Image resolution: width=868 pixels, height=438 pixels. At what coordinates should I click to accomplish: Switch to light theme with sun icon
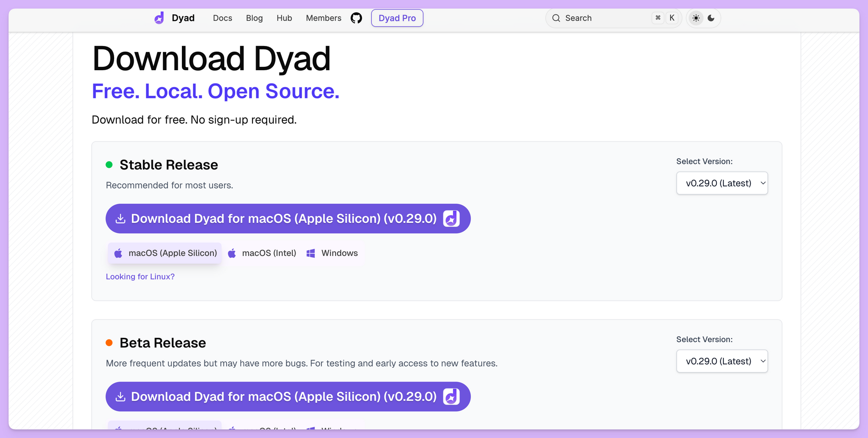click(x=696, y=18)
